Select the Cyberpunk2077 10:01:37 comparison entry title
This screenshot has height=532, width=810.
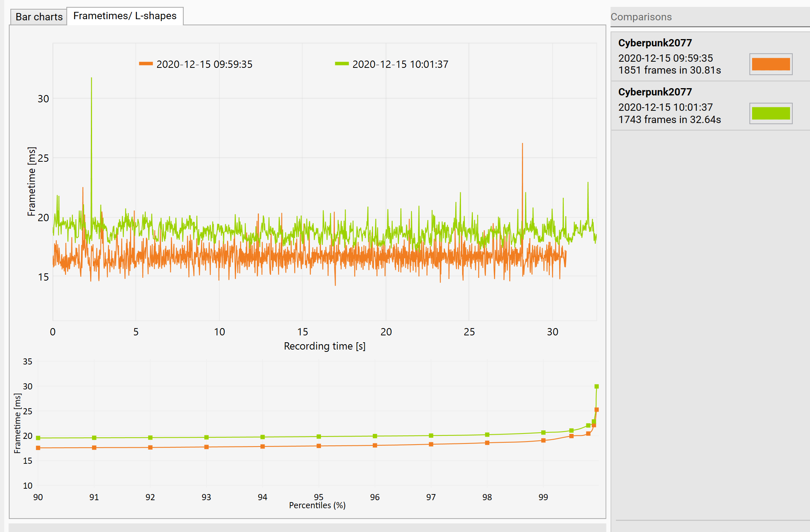pyautogui.click(x=655, y=92)
